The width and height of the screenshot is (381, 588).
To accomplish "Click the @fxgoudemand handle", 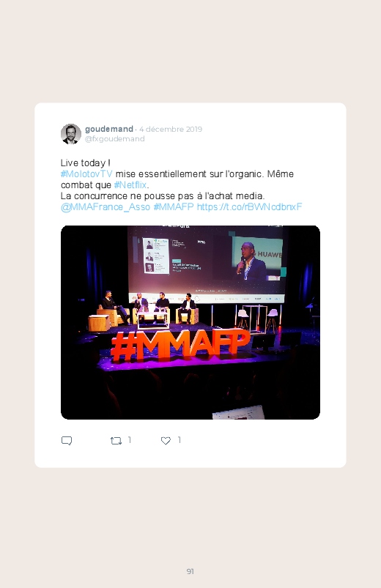I will point(114,138).
